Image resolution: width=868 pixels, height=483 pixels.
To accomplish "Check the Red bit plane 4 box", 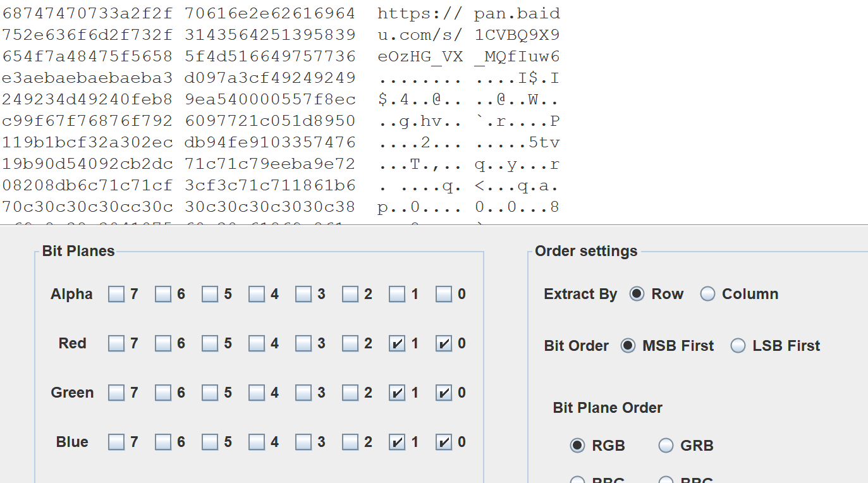I will click(x=257, y=343).
